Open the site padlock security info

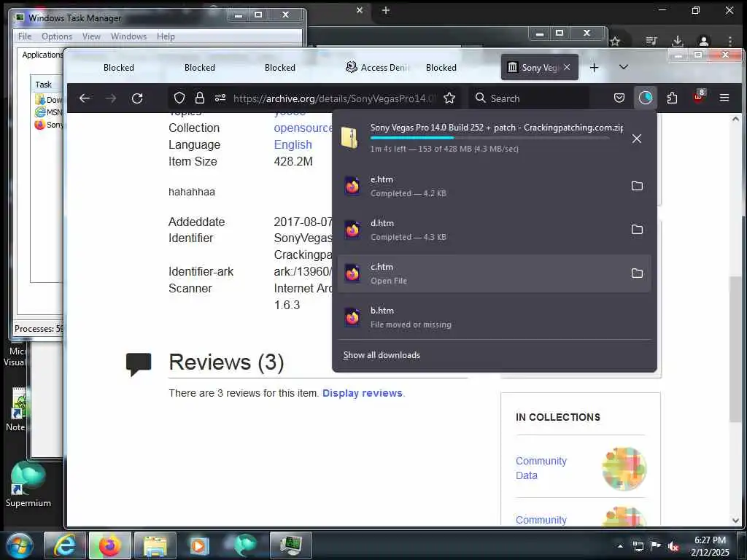pyautogui.click(x=200, y=98)
